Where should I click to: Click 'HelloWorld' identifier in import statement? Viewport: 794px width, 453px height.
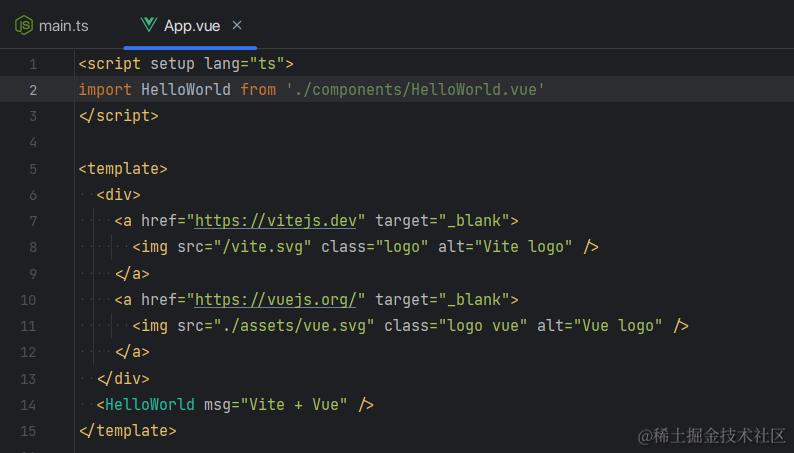point(186,90)
